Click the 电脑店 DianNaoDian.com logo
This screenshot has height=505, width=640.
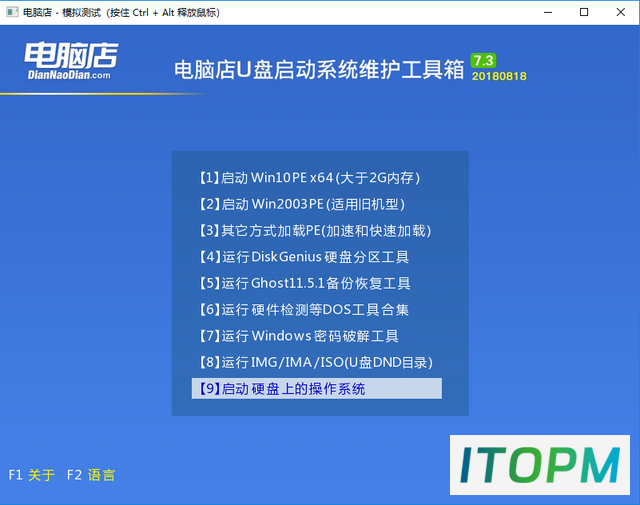[71, 60]
